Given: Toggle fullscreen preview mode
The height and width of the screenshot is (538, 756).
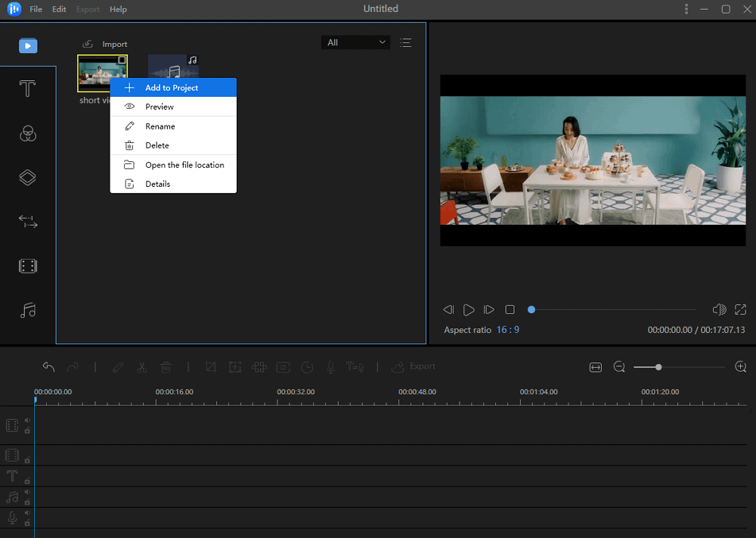Looking at the screenshot, I should point(740,309).
